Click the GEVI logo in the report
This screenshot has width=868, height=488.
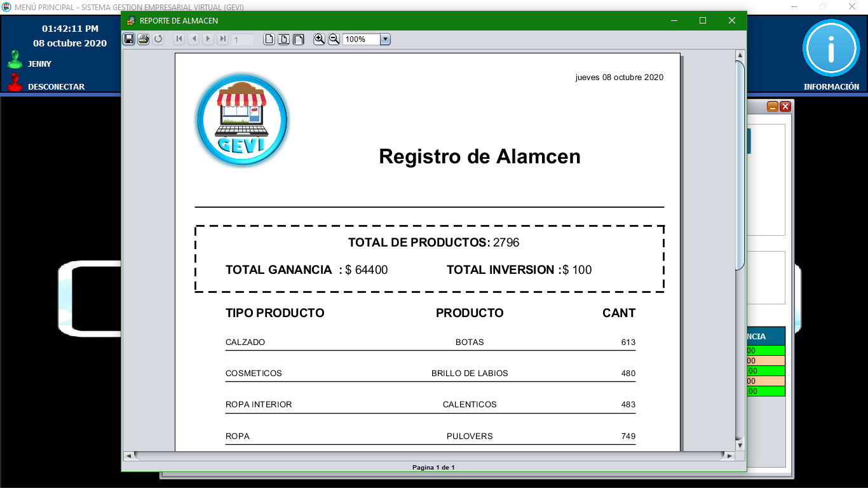(x=242, y=119)
